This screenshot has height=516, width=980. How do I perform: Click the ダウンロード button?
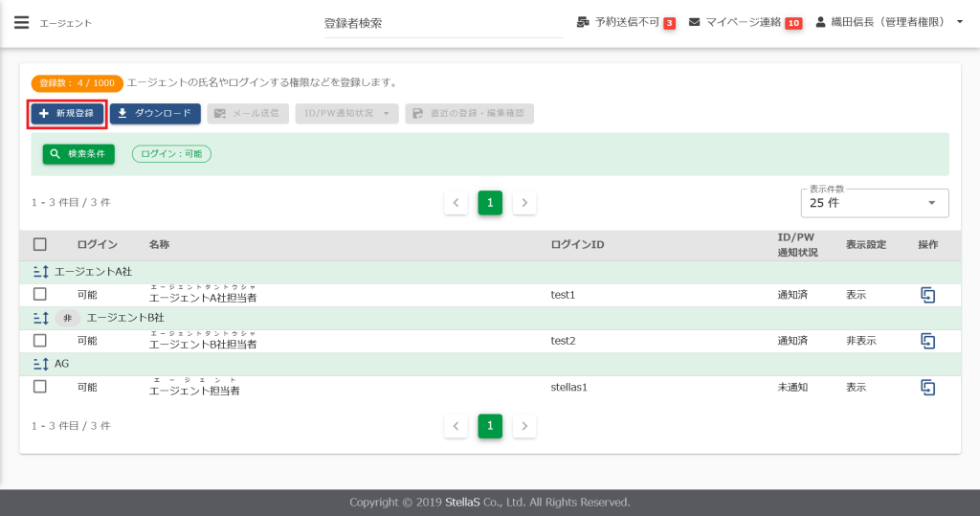(155, 113)
